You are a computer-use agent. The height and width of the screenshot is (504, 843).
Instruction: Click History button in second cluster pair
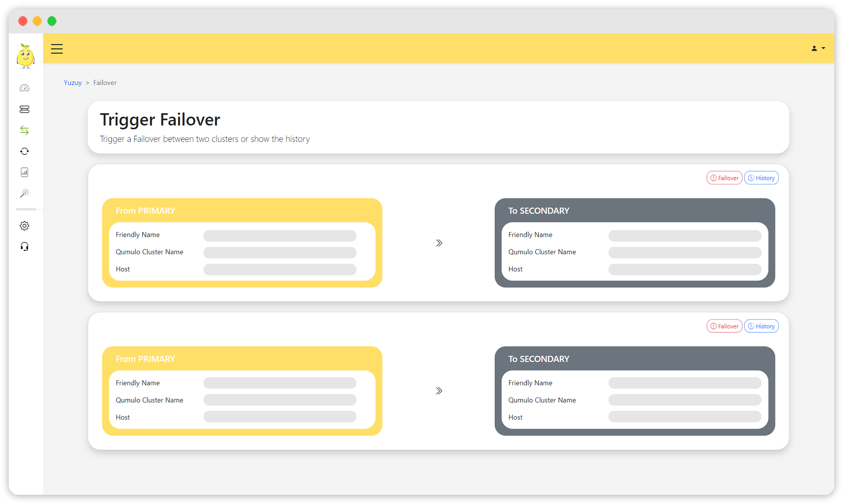click(761, 326)
